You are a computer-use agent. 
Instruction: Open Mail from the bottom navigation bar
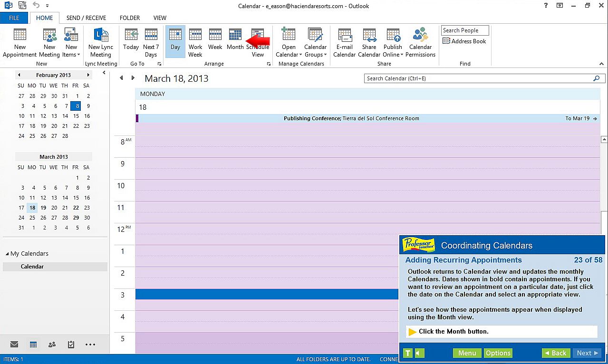point(14,345)
